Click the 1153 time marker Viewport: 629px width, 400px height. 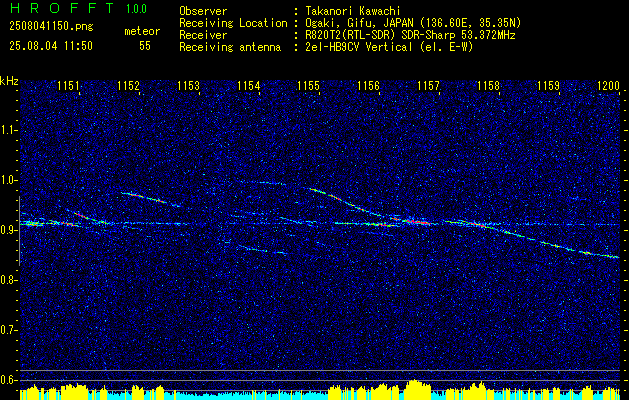click(189, 85)
